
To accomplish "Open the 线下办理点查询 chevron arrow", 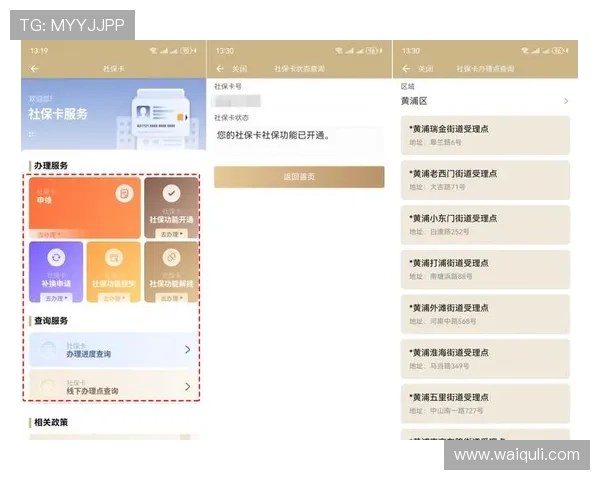I will (x=188, y=387).
